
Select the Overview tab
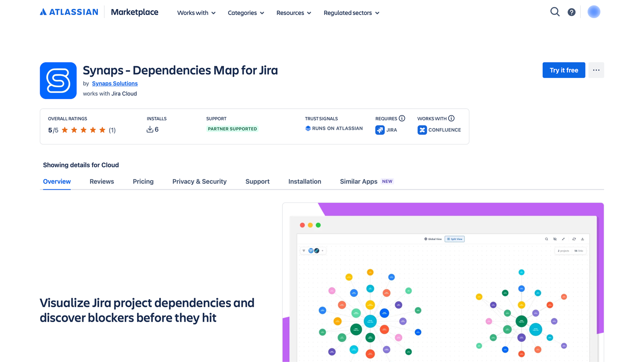click(57, 181)
